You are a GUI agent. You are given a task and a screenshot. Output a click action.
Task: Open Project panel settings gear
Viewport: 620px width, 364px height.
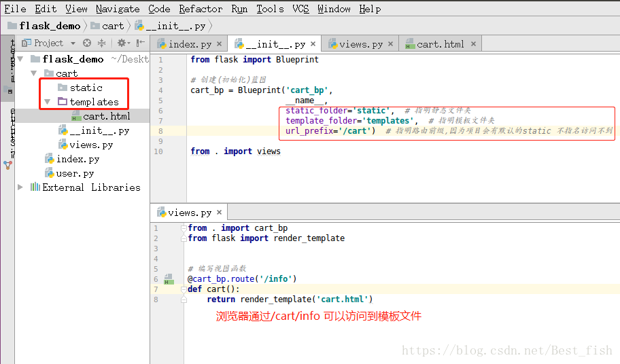tap(123, 43)
